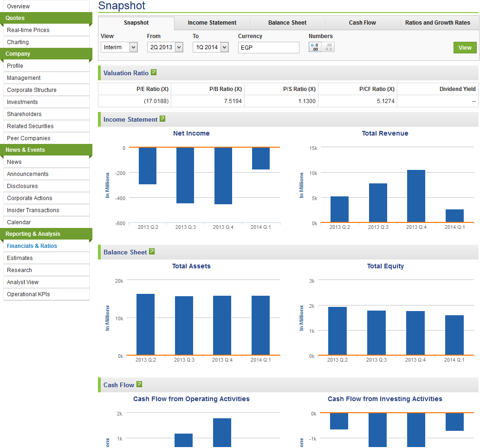Decrease decimal places in Numbers
The image size is (480, 448).
click(328, 47)
